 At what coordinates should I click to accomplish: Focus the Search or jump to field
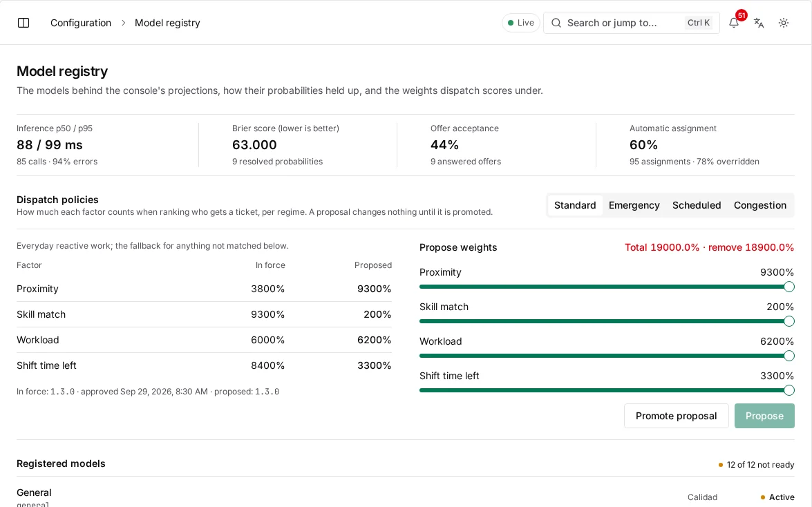coord(631,23)
